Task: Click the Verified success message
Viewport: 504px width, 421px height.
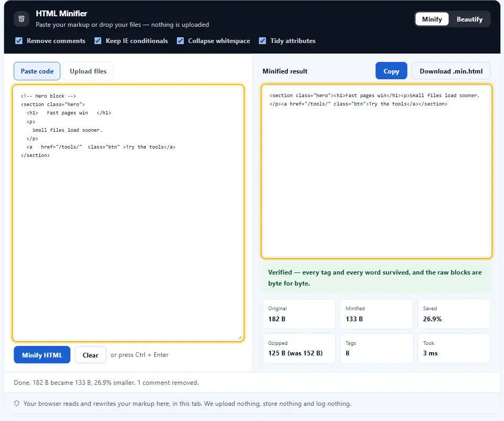Action: pos(376,278)
